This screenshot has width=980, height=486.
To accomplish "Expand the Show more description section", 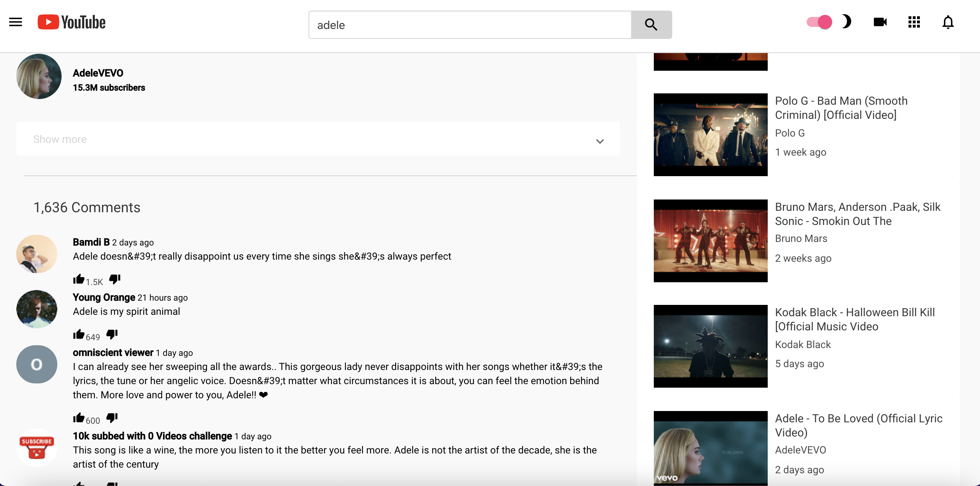I will click(x=59, y=139).
